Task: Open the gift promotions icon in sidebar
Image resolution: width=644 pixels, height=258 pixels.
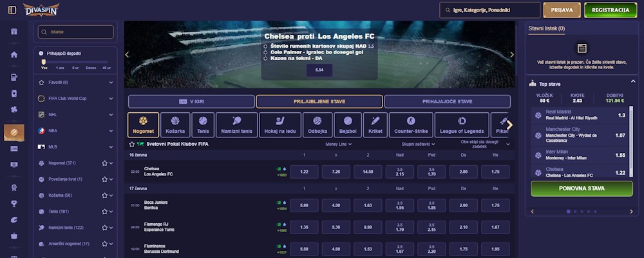Action: click(14, 32)
